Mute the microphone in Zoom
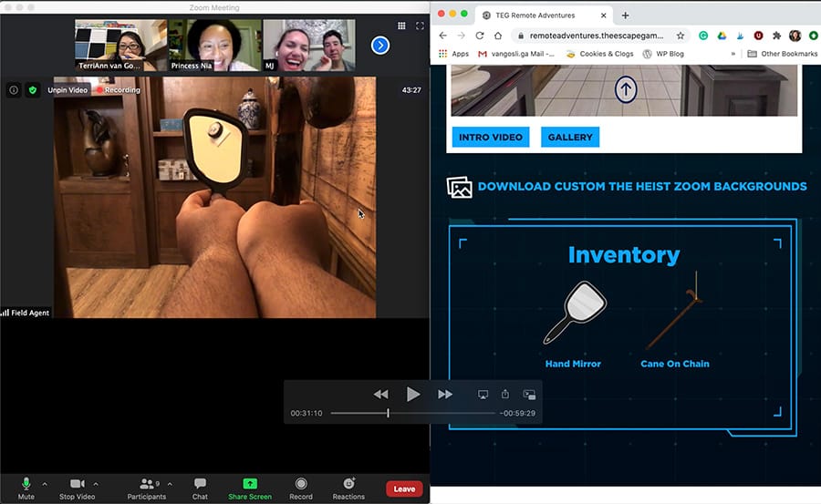 coord(26,489)
